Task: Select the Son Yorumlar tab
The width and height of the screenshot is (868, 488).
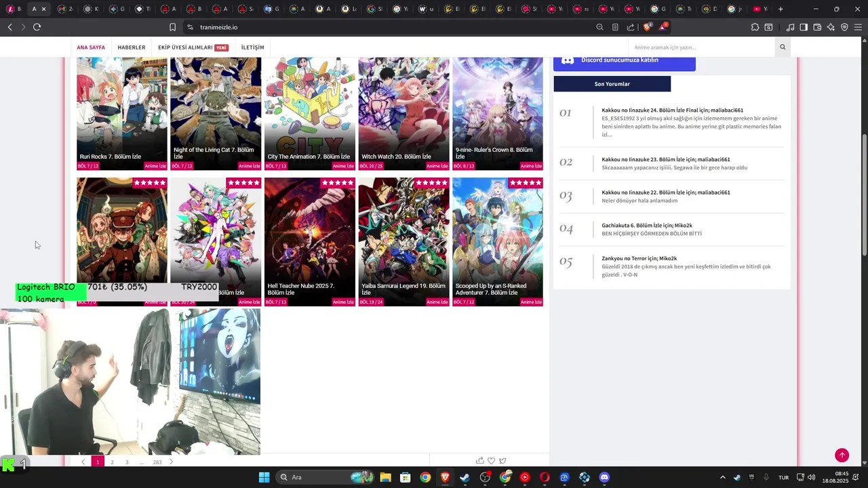Action: (612, 84)
